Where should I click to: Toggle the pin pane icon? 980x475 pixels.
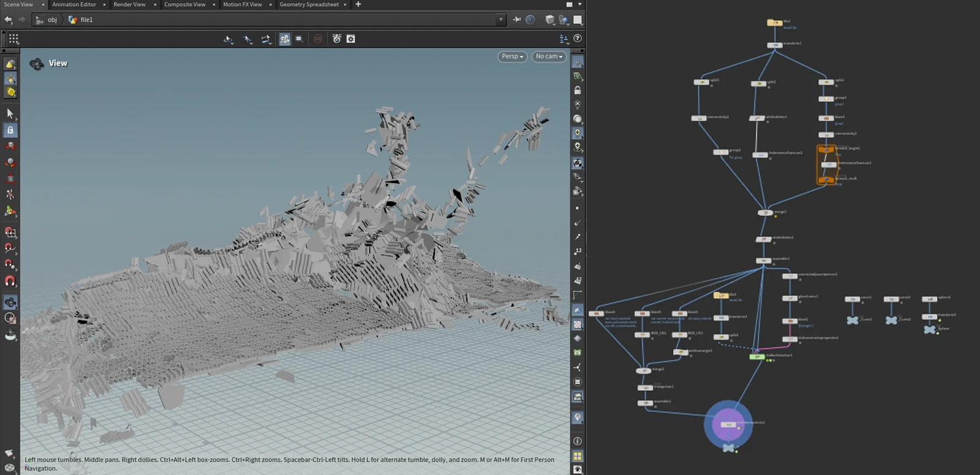517,20
